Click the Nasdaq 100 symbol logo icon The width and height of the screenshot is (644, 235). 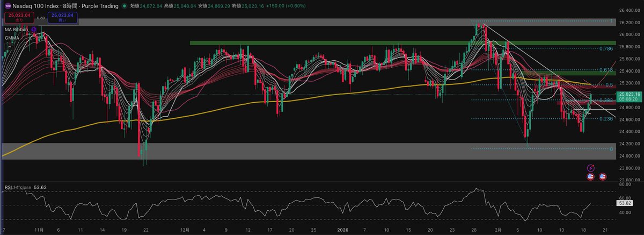(x=8, y=6)
